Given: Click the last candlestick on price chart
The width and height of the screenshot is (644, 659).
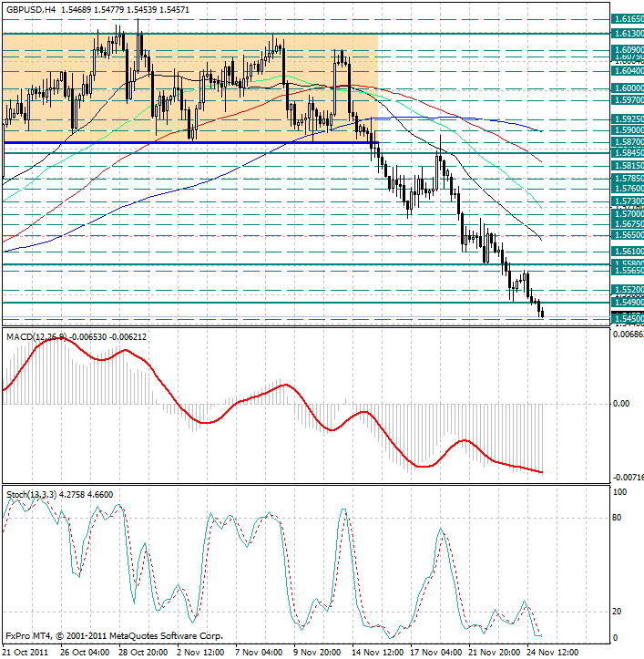Looking at the screenshot, I should [x=542, y=313].
